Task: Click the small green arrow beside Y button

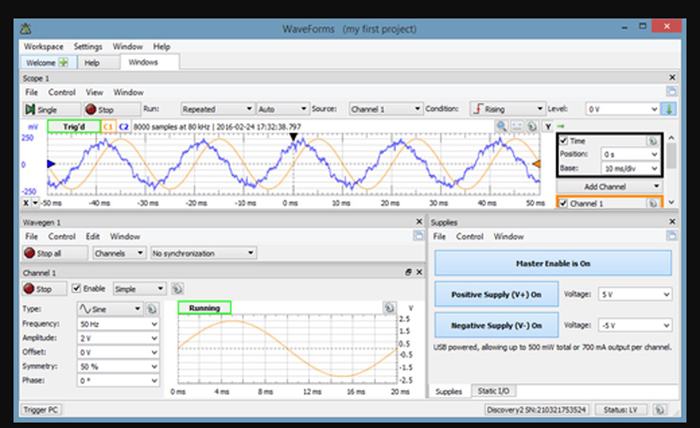Action: click(560, 126)
